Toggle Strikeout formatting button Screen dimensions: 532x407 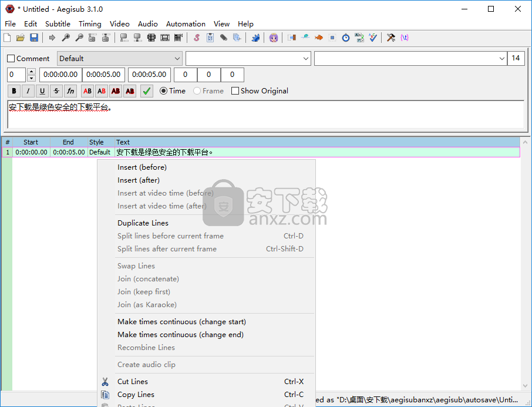tap(56, 91)
